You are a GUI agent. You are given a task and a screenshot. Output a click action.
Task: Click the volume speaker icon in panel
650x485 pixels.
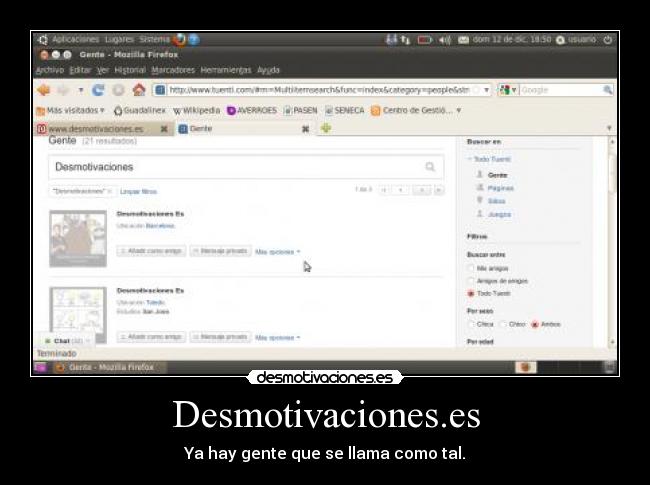coord(444,40)
